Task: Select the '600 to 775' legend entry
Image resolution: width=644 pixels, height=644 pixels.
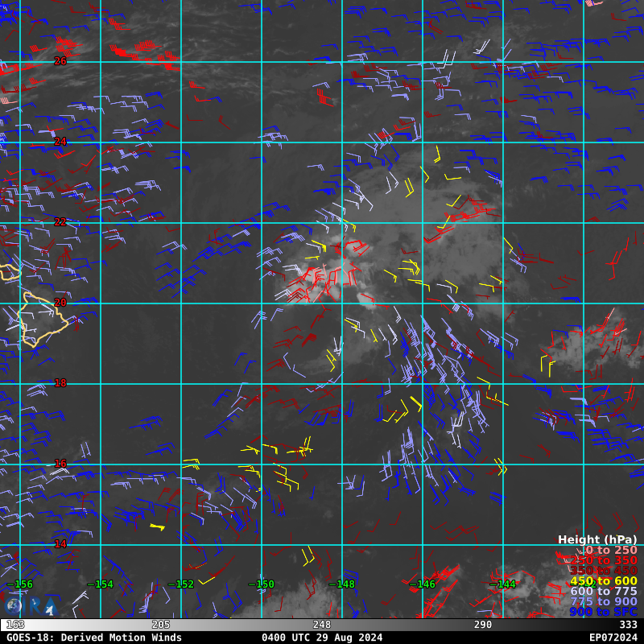Action: point(604,591)
